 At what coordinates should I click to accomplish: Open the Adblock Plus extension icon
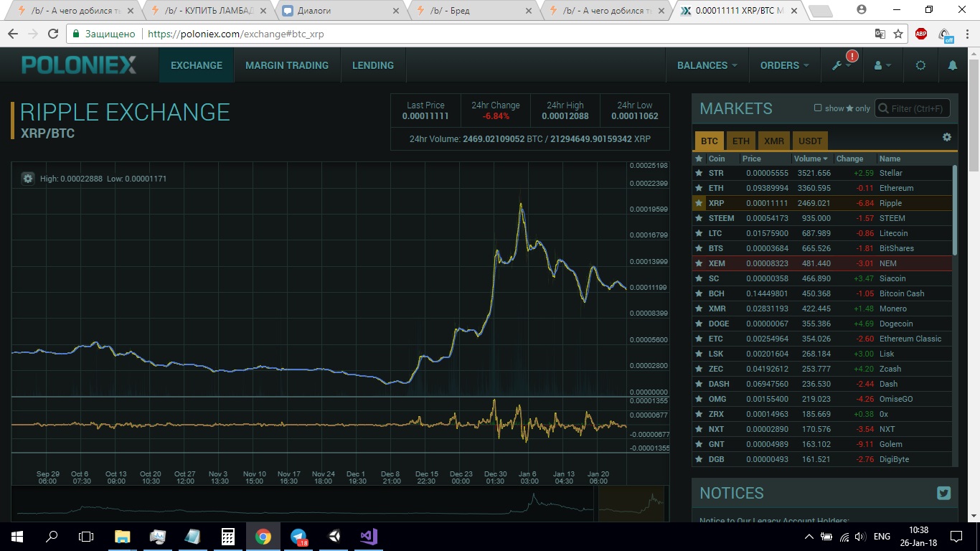click(x=921, y=34)
